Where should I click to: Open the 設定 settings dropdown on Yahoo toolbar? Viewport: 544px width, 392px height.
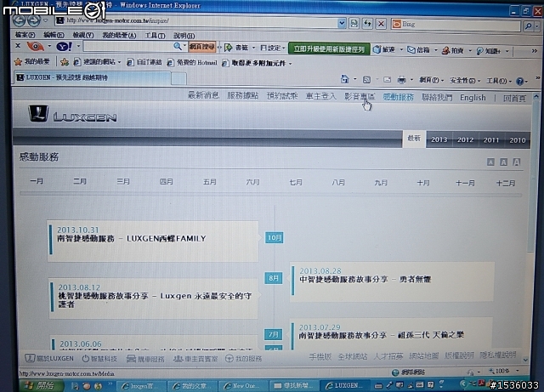(x=283, y=48)
